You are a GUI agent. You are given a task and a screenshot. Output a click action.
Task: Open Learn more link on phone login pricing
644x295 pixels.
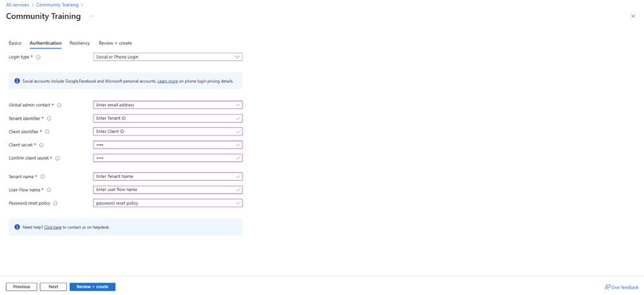[168, 81]
